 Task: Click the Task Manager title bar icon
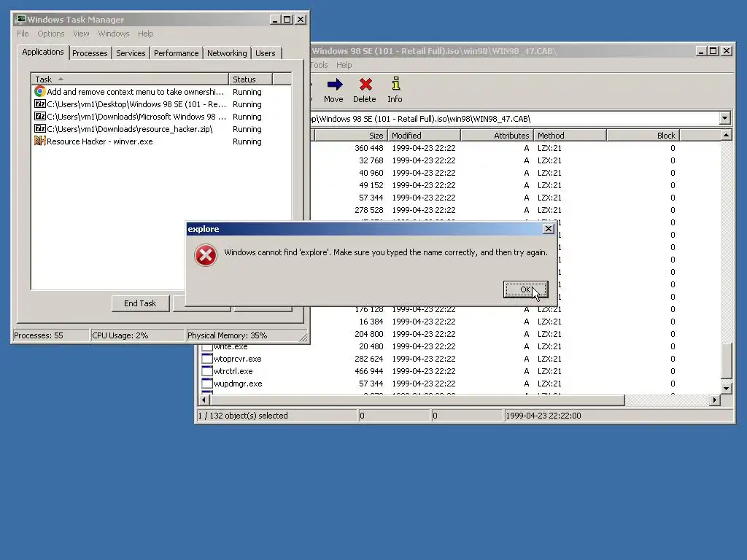coord(20,19)
